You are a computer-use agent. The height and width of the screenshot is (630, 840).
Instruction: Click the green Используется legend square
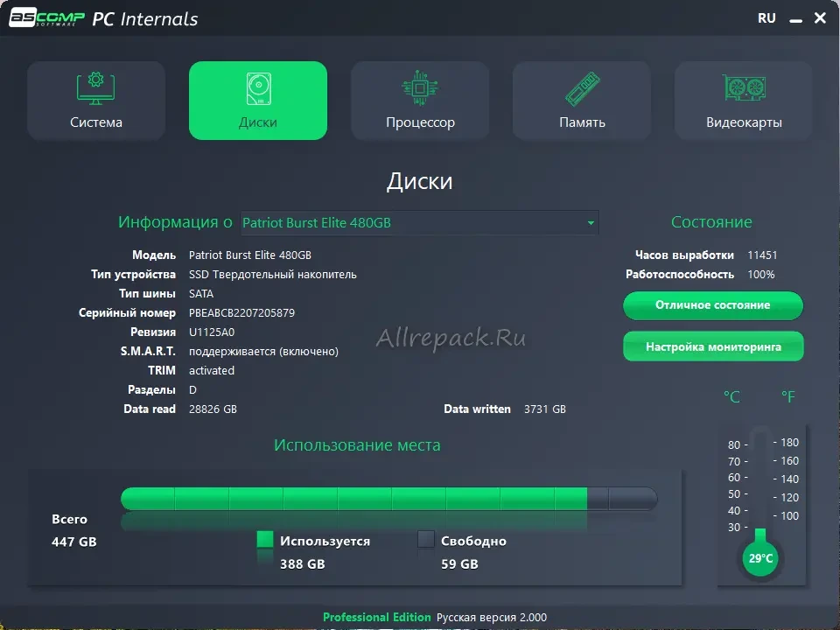pos(265,539)
